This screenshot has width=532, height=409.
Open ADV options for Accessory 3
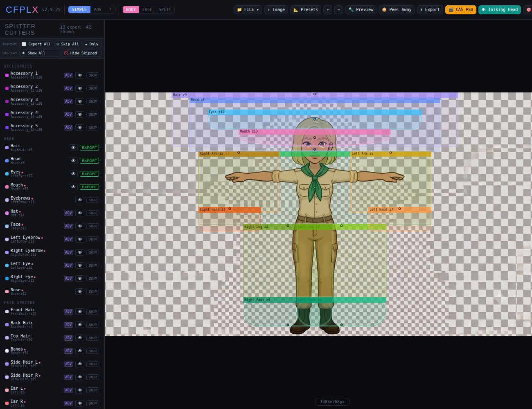[x=68, y=101]
